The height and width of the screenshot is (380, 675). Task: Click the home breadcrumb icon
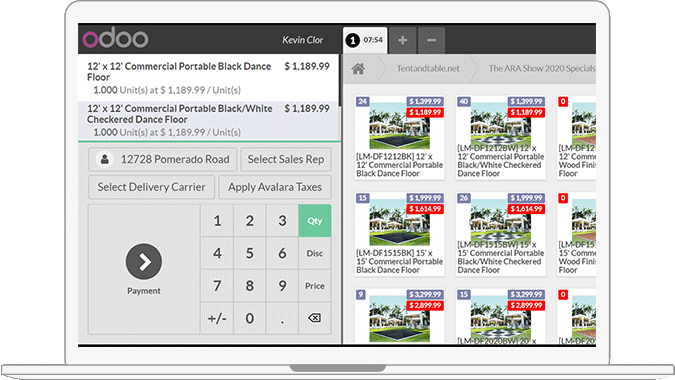click(358, 68)
